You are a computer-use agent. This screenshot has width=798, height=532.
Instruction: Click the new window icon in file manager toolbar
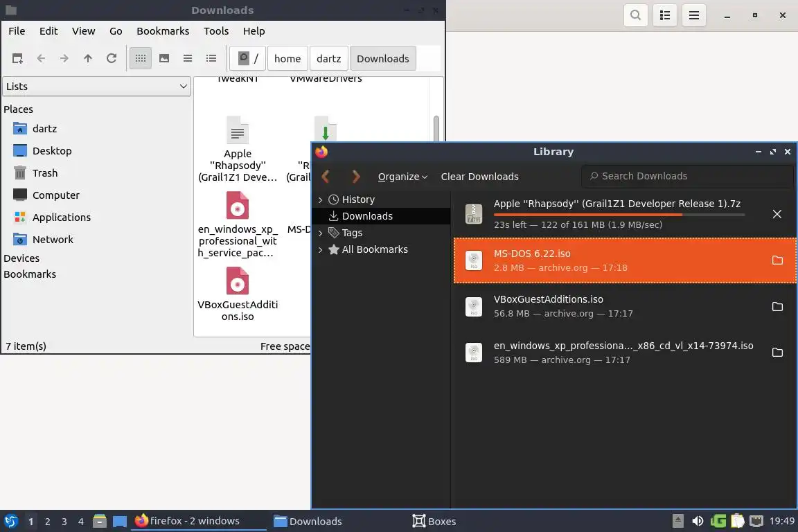click(x=17, y=59)
